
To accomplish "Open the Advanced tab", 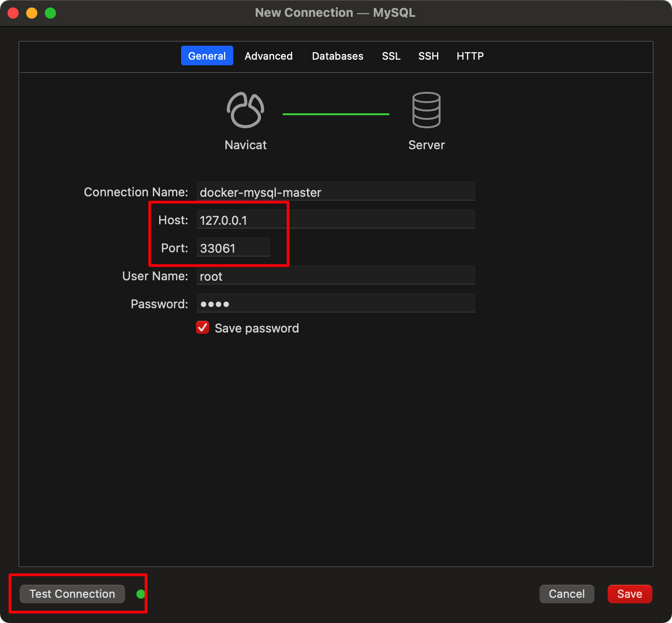I will coord(269,56).
